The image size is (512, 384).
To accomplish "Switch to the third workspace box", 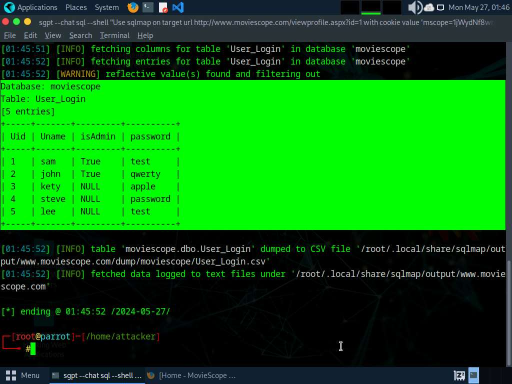I will 392,7.
